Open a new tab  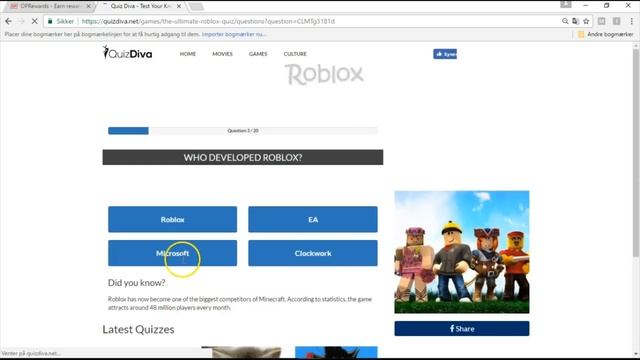click(x=196, y=7)
